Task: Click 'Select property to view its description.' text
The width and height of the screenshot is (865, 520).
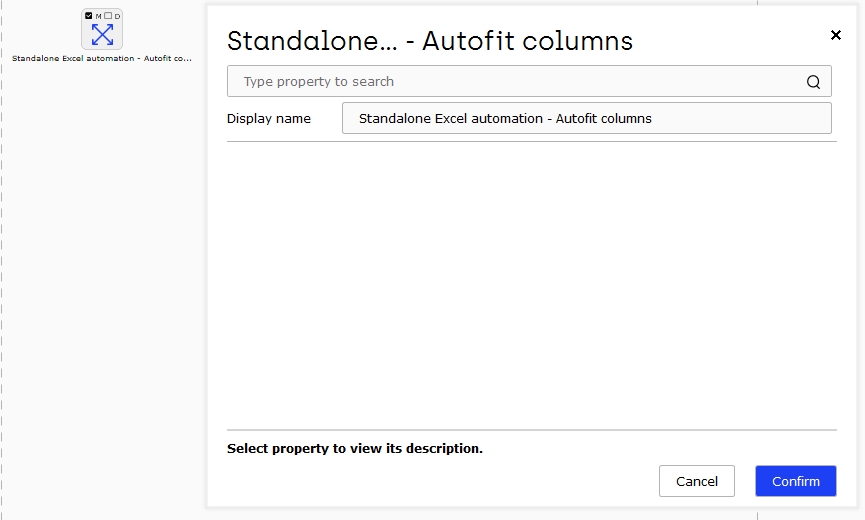Action: coord(355,448)
